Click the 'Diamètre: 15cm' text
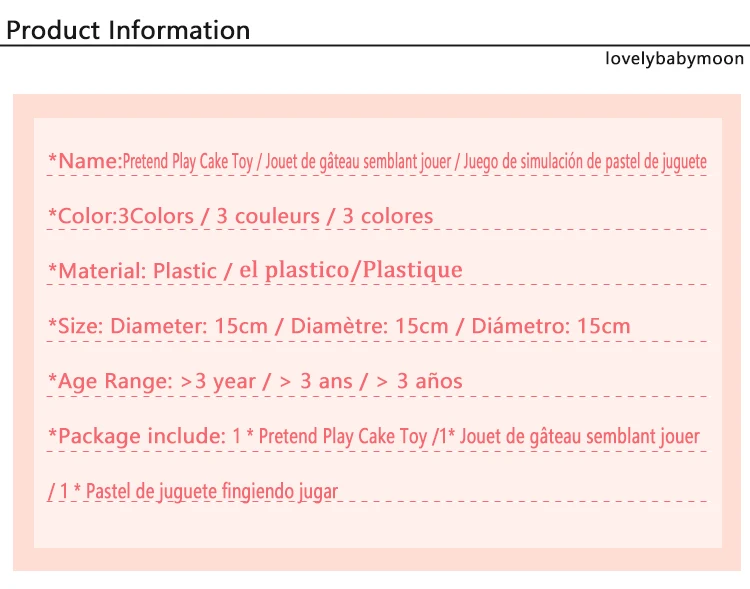 coord(369,326)
